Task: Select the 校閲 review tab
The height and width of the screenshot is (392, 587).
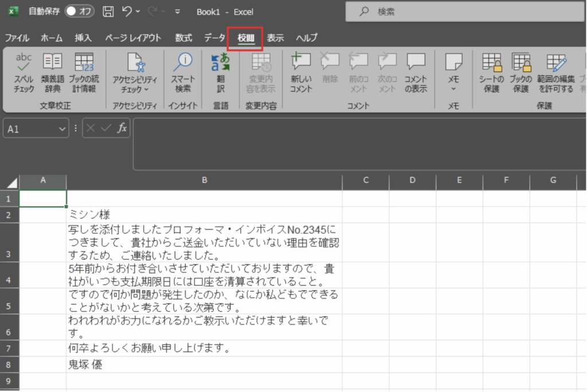Action: point(246,38)
